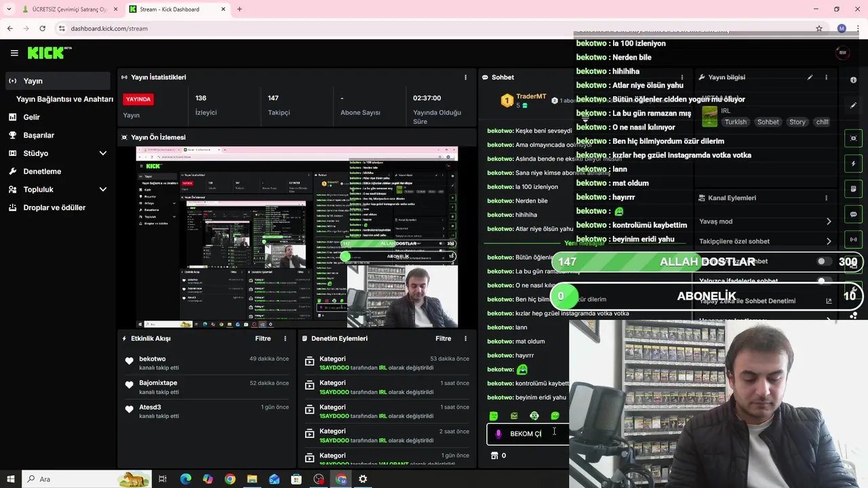The height and width of the screenshot is (488, 868).
Task: Click the IRL category thumbnail
Action: tap(709, 117)
